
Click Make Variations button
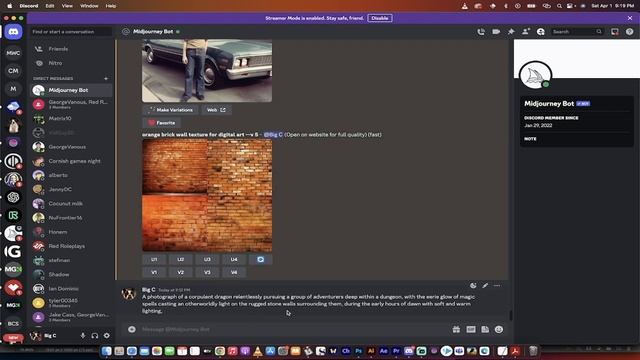click(x=171, y=110)
